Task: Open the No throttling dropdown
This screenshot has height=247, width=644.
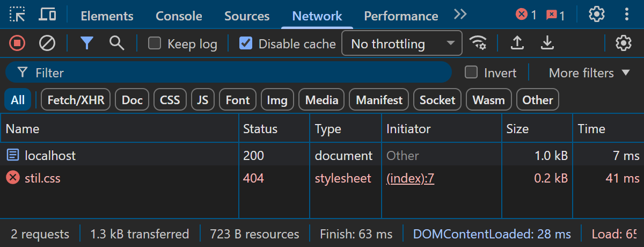Action: (402, 43)
